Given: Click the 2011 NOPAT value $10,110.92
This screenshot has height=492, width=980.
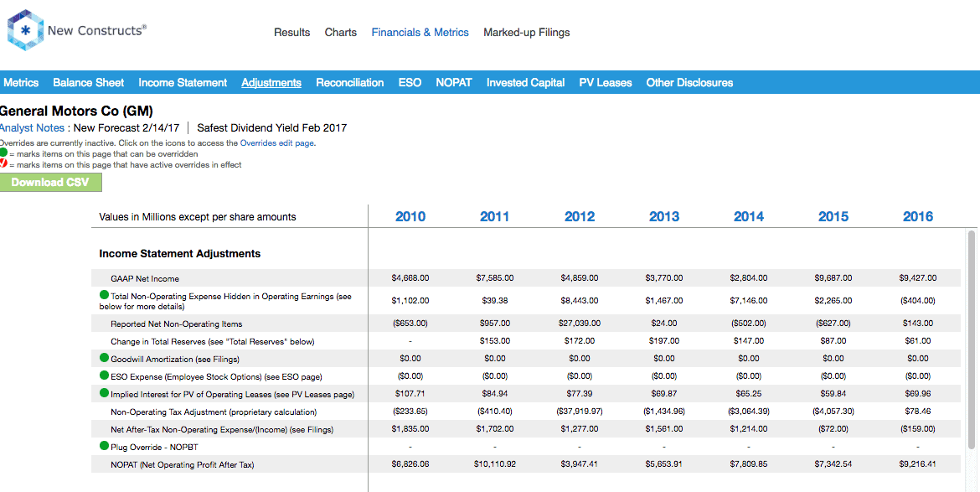Looking at the screenshot, I should coord(494,464).
